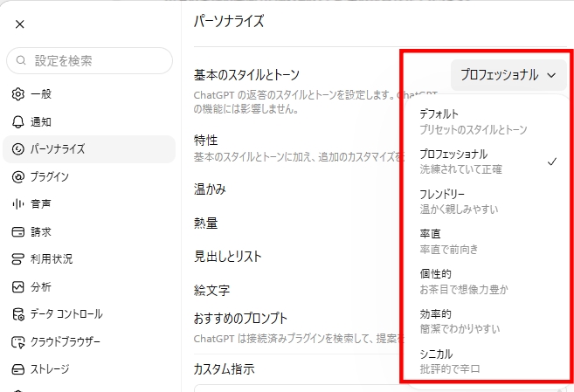Click the 温かみ setting label
The image size is (574, 392).
coord(210,189)
